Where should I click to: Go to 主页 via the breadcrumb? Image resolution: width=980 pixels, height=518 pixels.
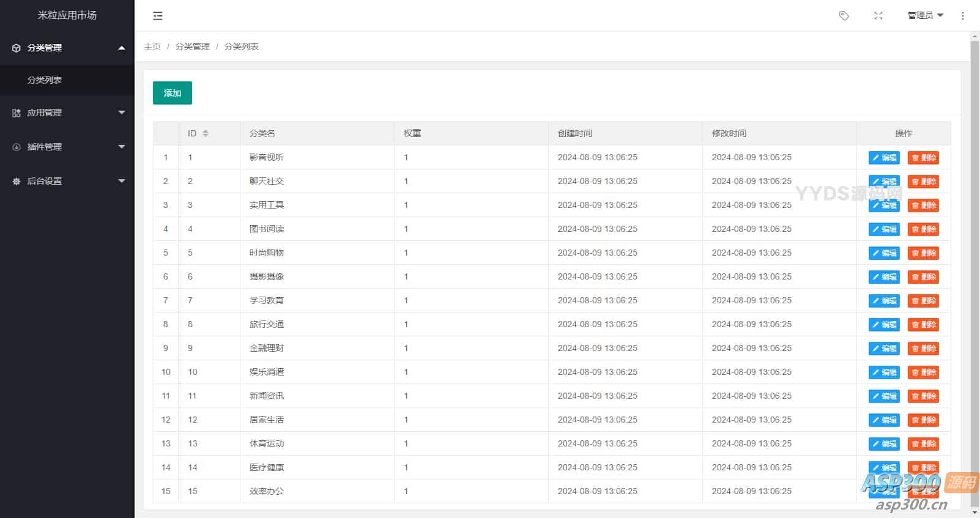click(x=152, y=46)
